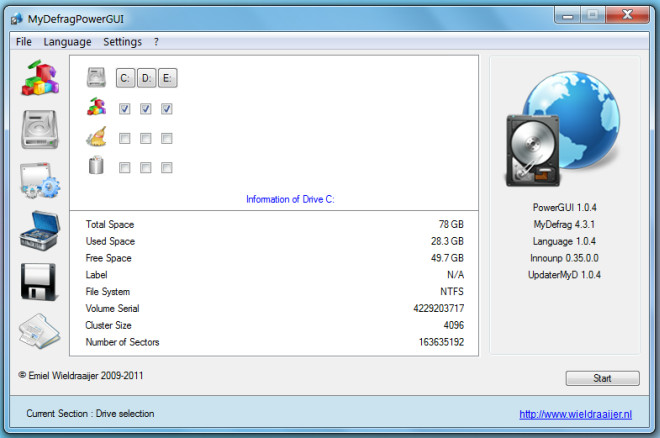Click the Innounp 0.35.0.0 version text
This screenshot has height=438, width=660.
point(564,258)
